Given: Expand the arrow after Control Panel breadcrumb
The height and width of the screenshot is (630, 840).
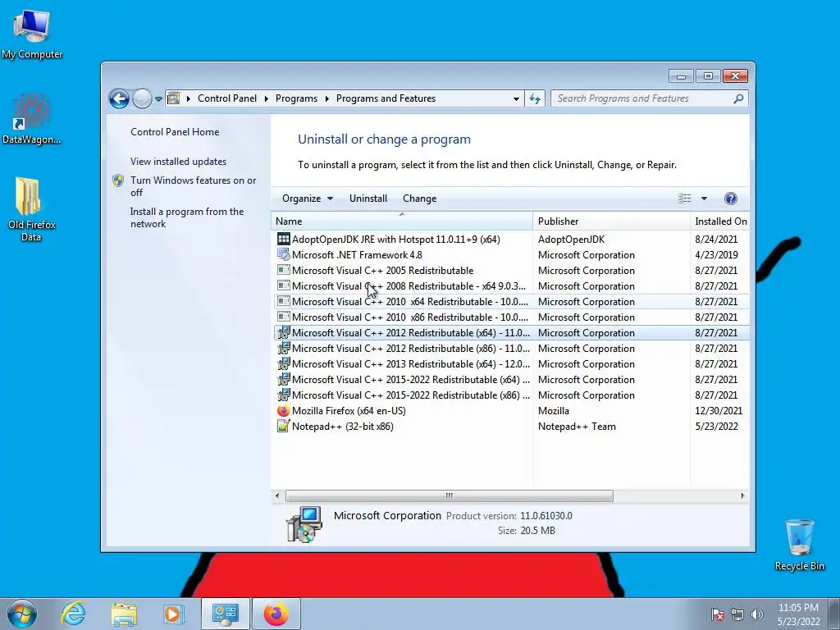Looking at the screenshot, I should [267, 98].
